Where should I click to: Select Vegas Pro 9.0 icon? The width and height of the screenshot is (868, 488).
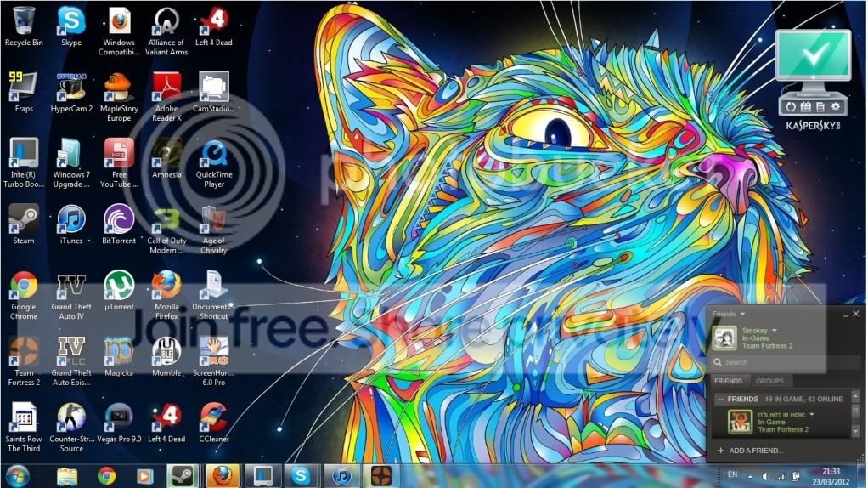tap(119, 423)
